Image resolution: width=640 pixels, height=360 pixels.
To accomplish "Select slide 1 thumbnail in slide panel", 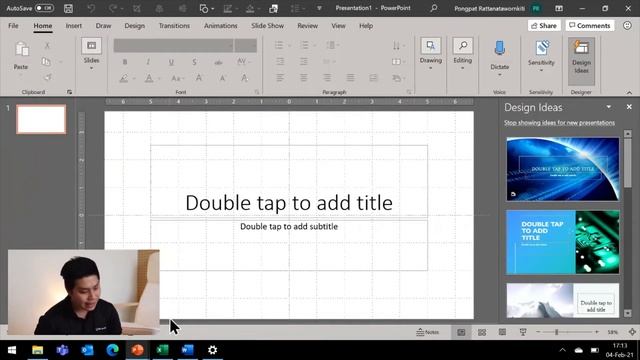I will tap(41, 119).
